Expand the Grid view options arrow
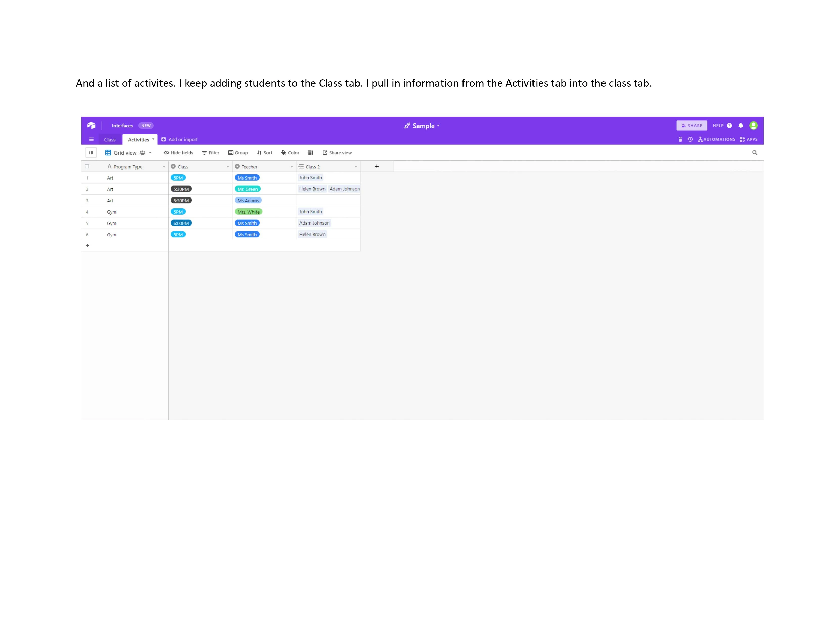834x644 pixels. coord(150,153)
